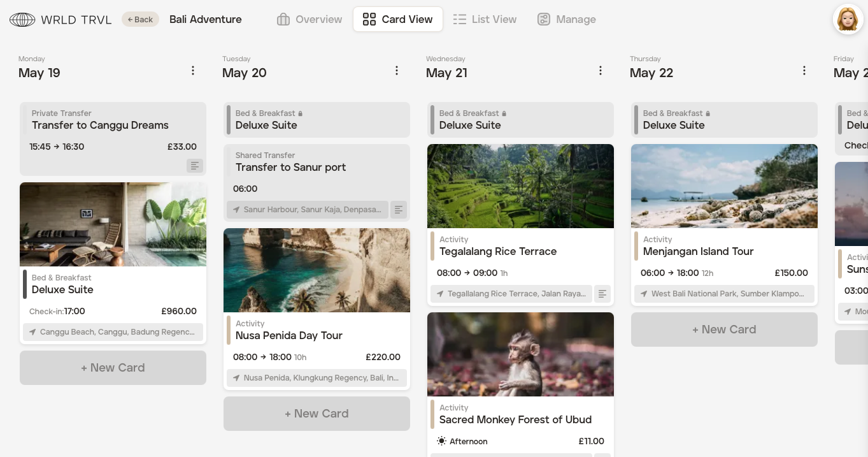Screen dimensions: 868x457
Task: Click the Canggu Beach location tag
Action: coord(113,332)
